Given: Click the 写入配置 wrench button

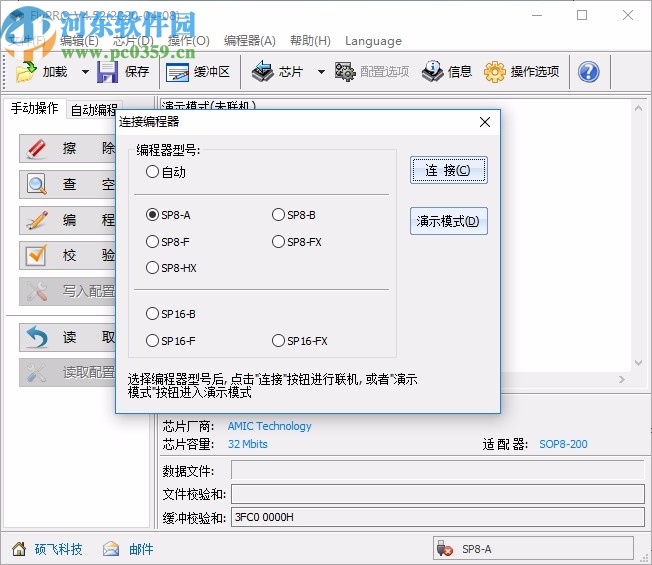Looking at the screenshot, I should [68, 291].
